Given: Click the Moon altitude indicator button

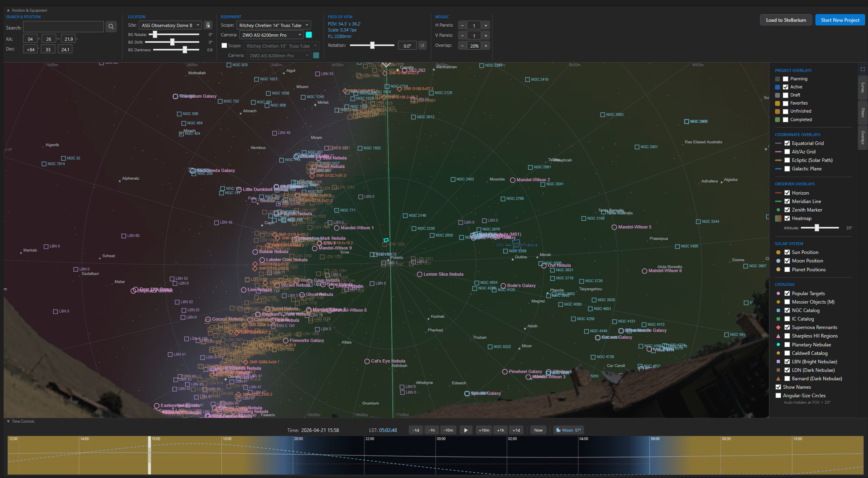Looking at the screenshot, I should coord(568,430).
